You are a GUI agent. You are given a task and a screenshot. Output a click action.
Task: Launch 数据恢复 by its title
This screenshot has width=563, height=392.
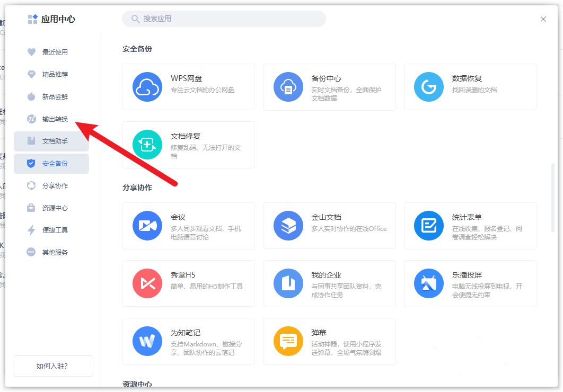[x=467, y=78]
